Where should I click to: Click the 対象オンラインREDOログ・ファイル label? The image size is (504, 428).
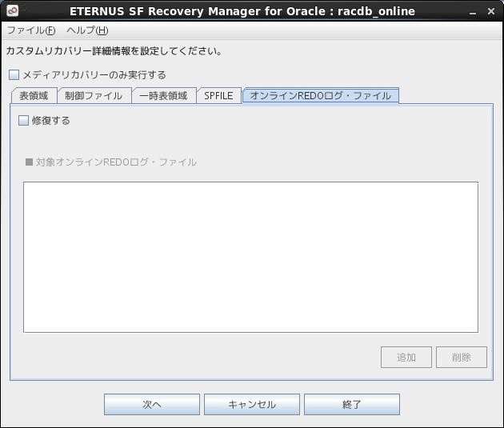coord(116,162)
